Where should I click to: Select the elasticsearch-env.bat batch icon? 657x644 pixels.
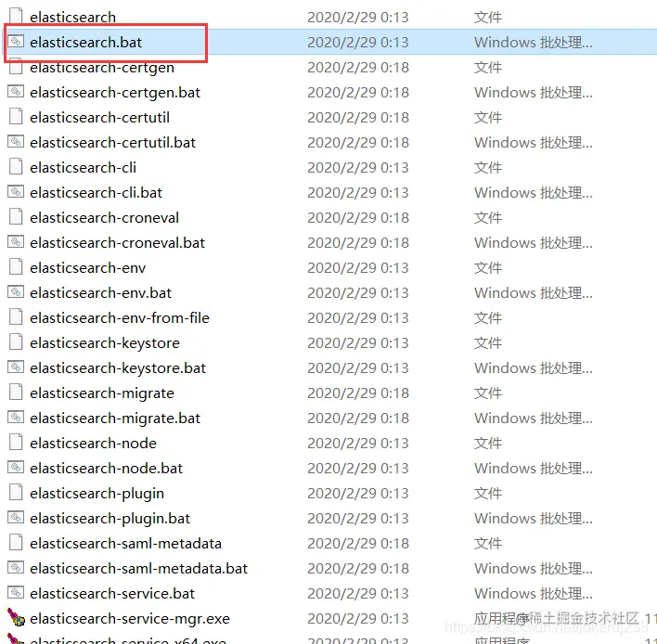click(16, 292)
